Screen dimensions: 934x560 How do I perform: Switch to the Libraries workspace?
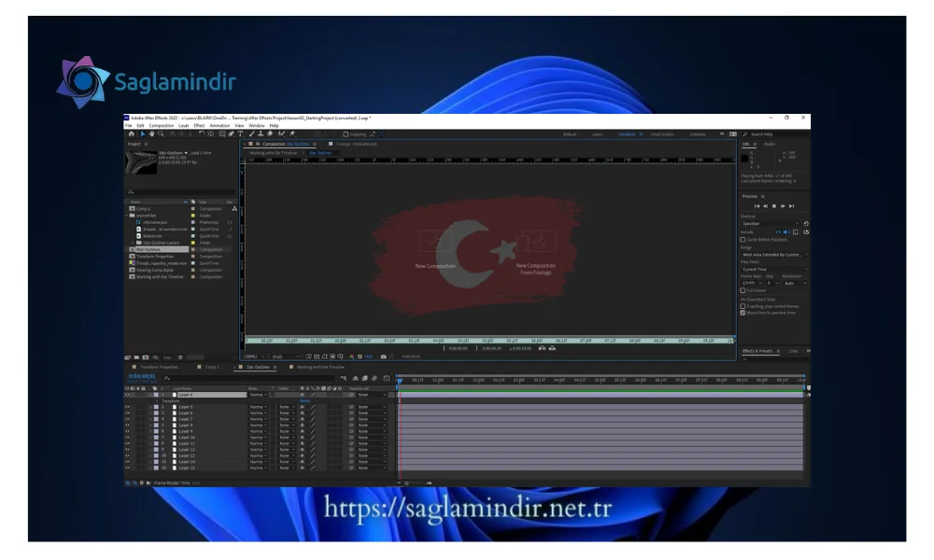(x=698, y=134)
